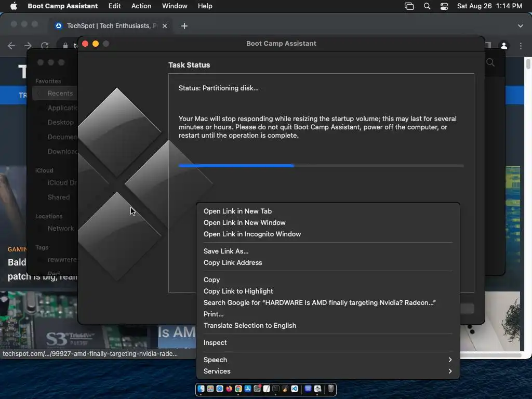Open Launchpad in the Dock

coord(210,389)
